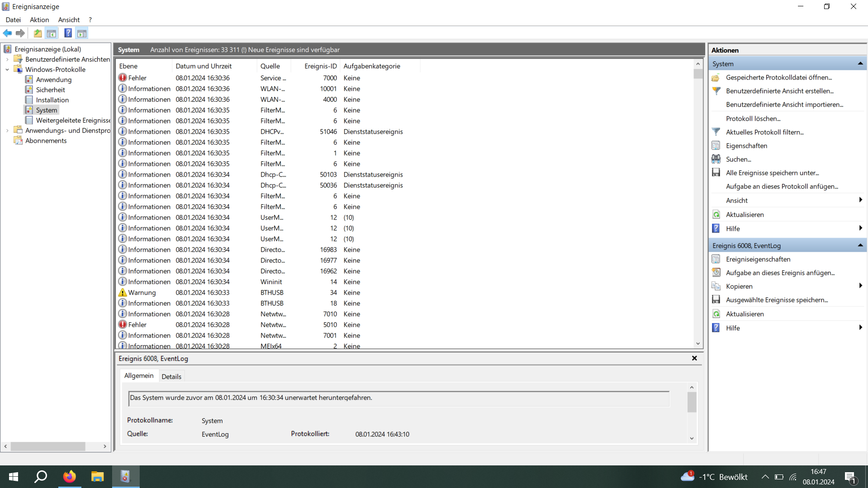
Task: Click the blue help toolbar icon
Action: point(68,33)
